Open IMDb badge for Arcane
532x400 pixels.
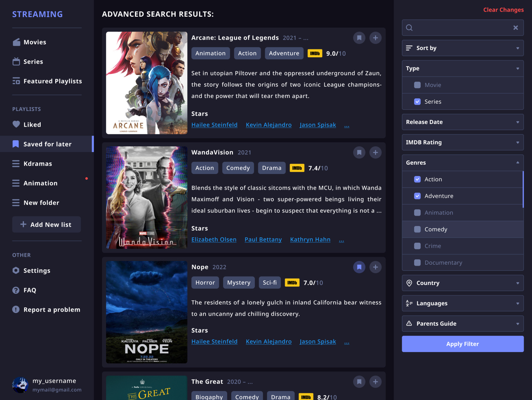coord(315,53)
